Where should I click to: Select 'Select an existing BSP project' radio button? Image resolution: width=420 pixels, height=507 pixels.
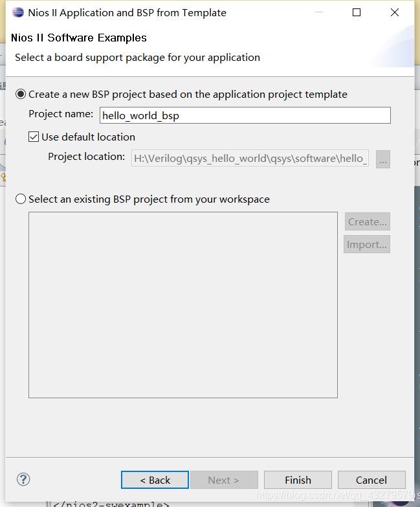[x=21, y=199]
